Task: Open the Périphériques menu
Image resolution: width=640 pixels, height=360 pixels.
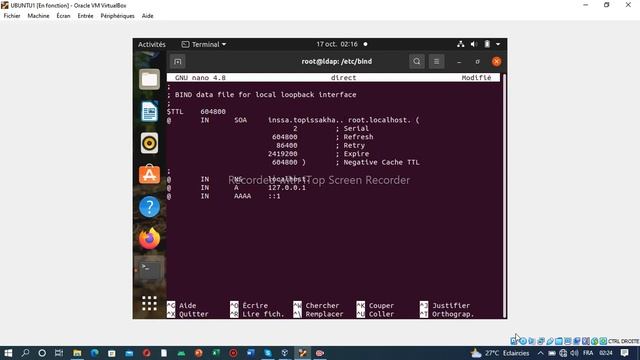Action: click(118, 16)
